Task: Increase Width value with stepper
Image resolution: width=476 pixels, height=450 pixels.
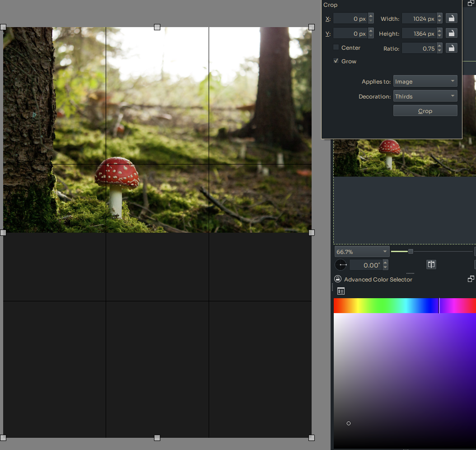Action: point(439,16)
